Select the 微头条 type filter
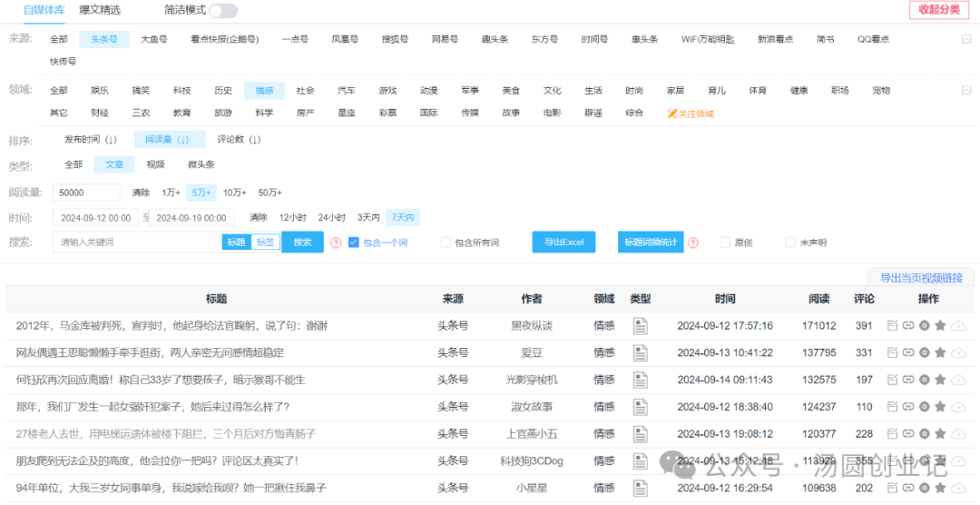 [x=201, y=164]
